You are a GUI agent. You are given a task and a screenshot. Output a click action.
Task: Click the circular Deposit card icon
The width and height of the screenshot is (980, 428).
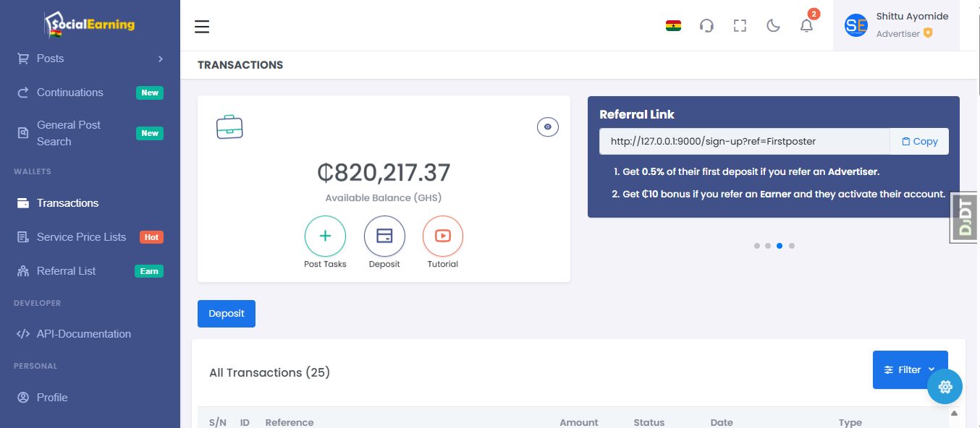coord(384,236)
